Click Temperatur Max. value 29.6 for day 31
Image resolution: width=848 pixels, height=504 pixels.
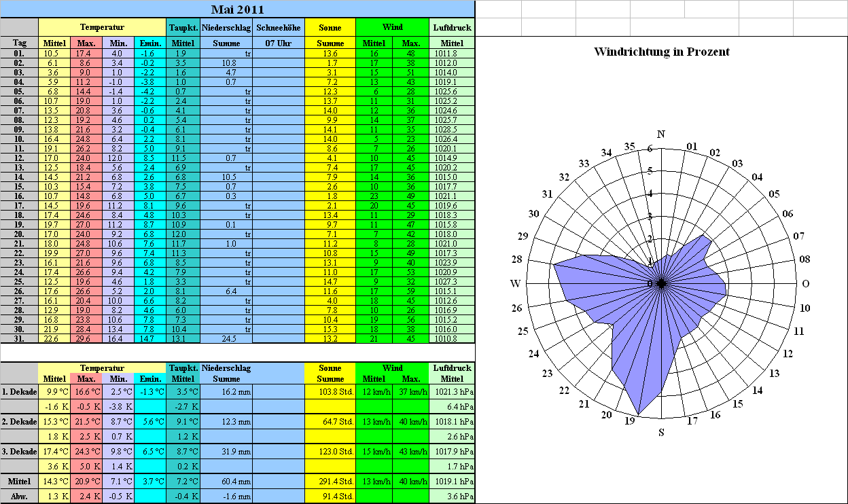[86, 338]
